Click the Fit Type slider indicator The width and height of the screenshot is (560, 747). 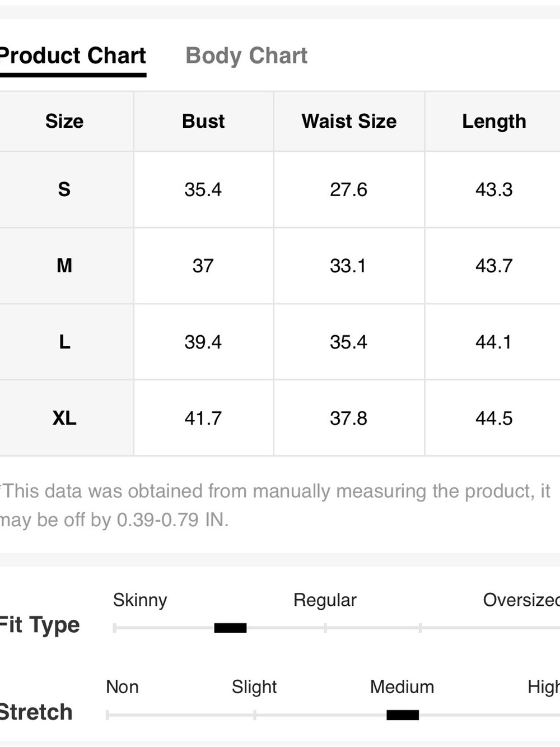click(230, 628)
